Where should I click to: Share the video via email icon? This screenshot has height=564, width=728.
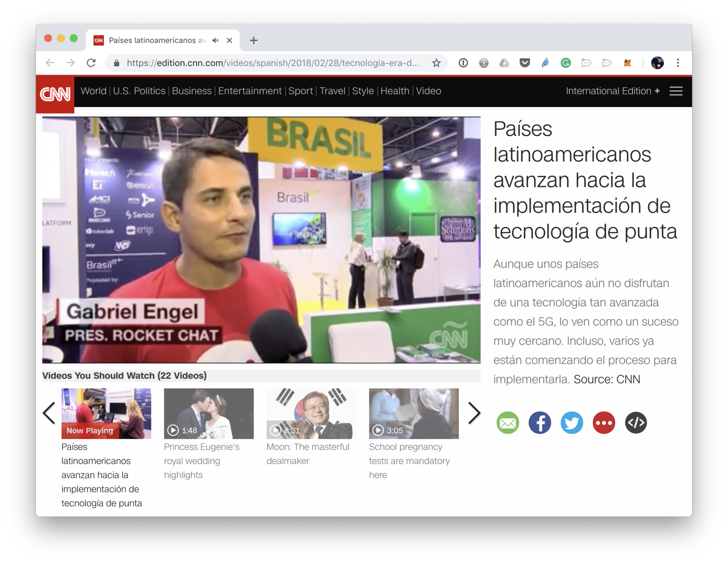tap(507, 422)
